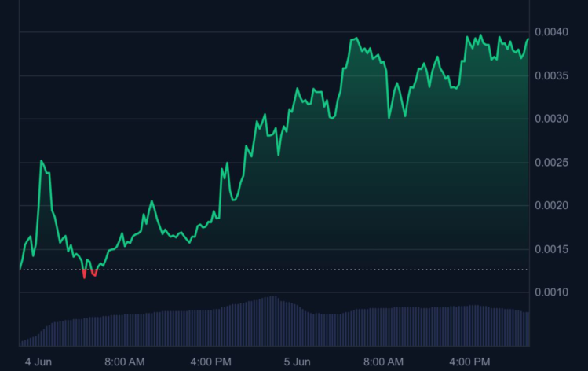Click the 0.0040 price axis label
The width and height of the screenshot is (588, 371).
click(x=557, y=32)
